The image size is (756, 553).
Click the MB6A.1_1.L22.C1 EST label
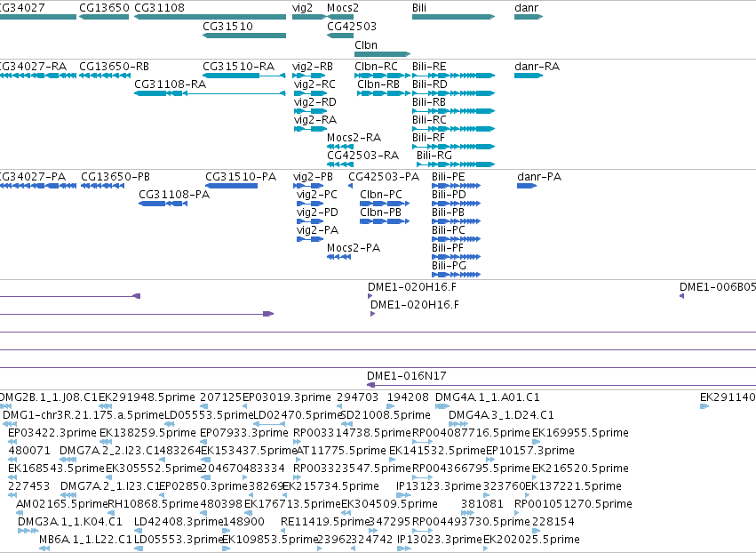[x=85, y=540]
